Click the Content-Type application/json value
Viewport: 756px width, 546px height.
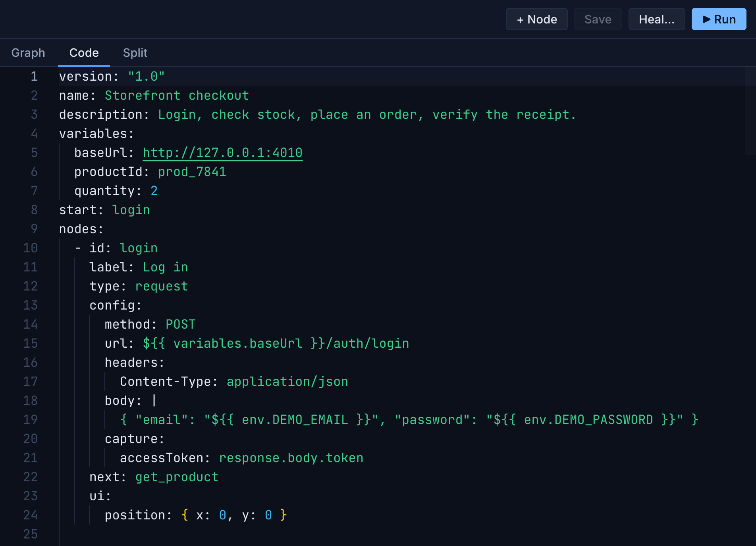pyautogui.click(x=287, y=381)
